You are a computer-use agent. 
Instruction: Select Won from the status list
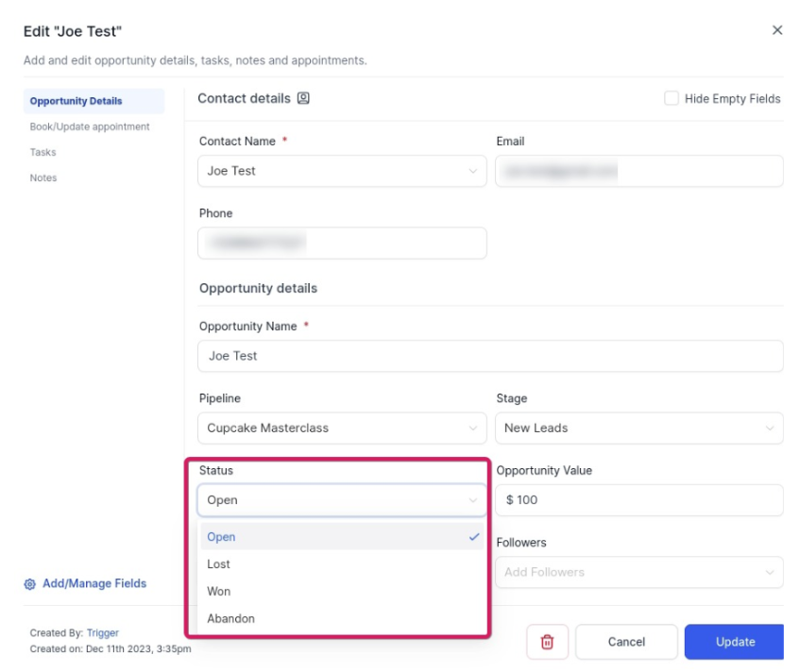(x=219, y=592)
